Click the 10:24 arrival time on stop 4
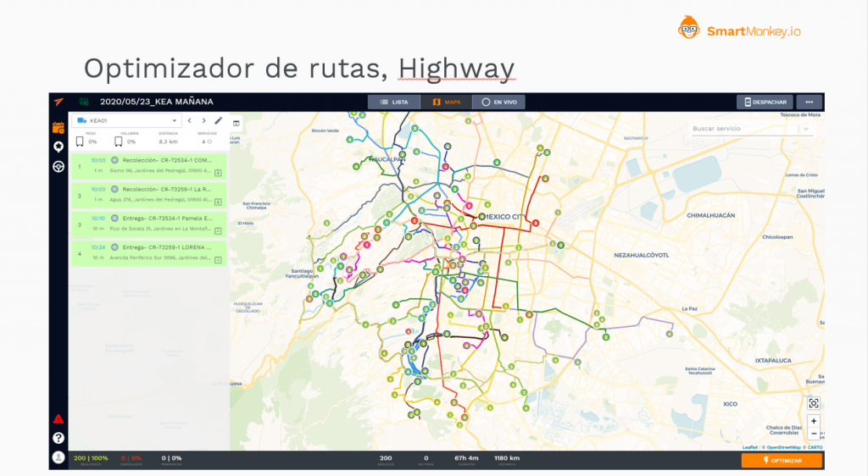The height and width of the screenshot is (476, 868). [x=98, y=247]
